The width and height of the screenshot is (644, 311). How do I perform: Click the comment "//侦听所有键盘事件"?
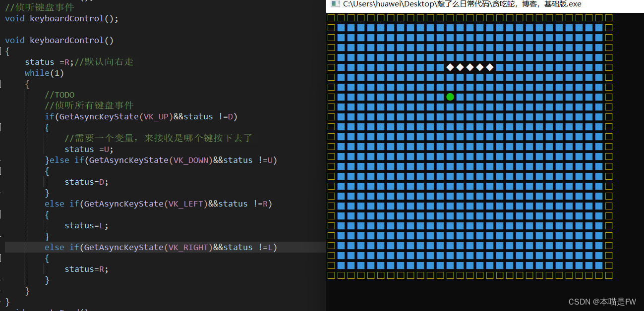[x=89, y=105]
